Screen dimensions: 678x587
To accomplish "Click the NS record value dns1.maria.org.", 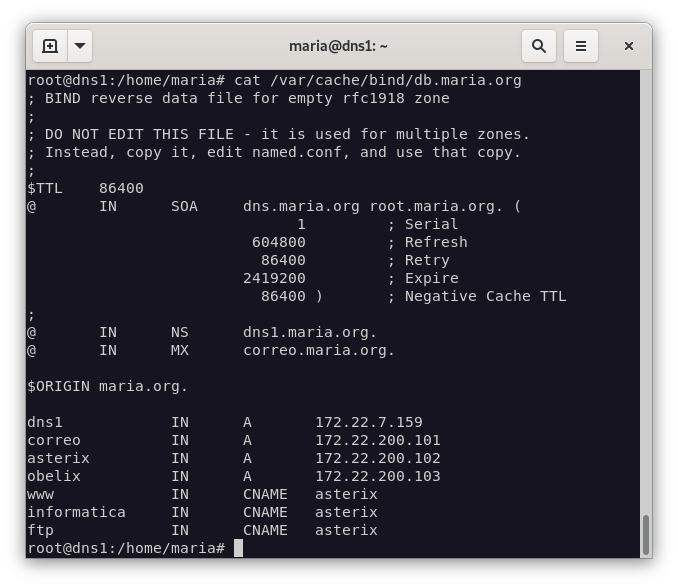I will (309, 332).
